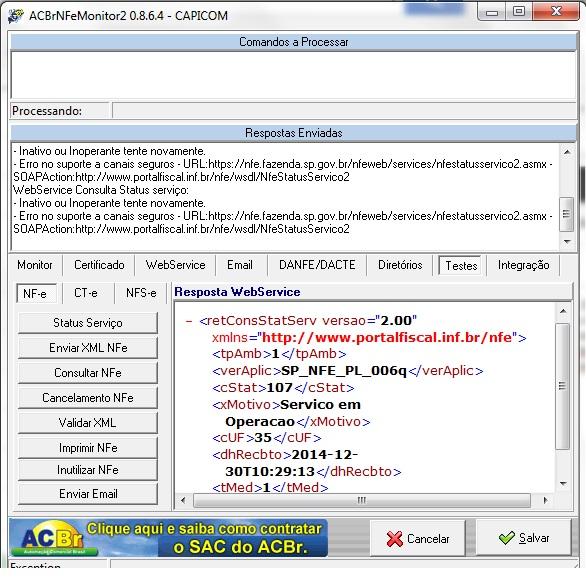Viewport: 586px width, 583px height.
Task: Click Inutilizar NFe button
Action: [x=88, y=470]
